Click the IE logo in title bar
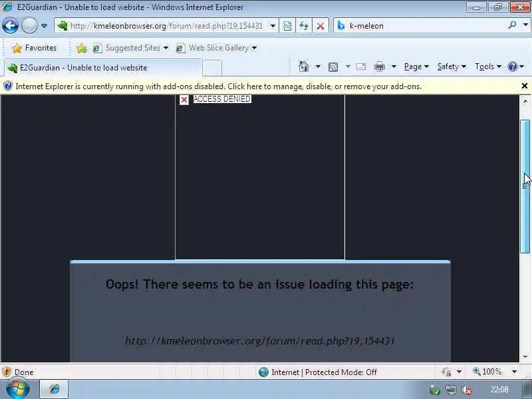Image resolution: width=532 pixels, height=399 pixels. (7, 7)
